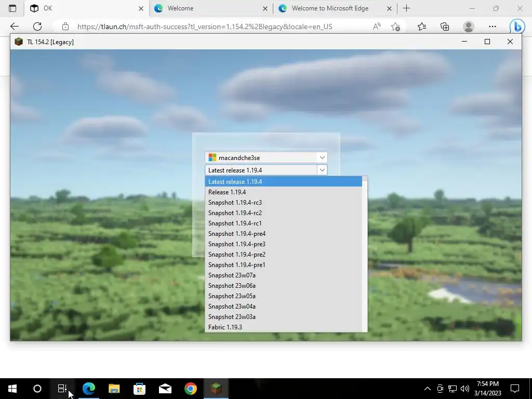Click Minecraft launcher taskbar icon
Viewport: 532px width, 399px height.
click(216, 389)
